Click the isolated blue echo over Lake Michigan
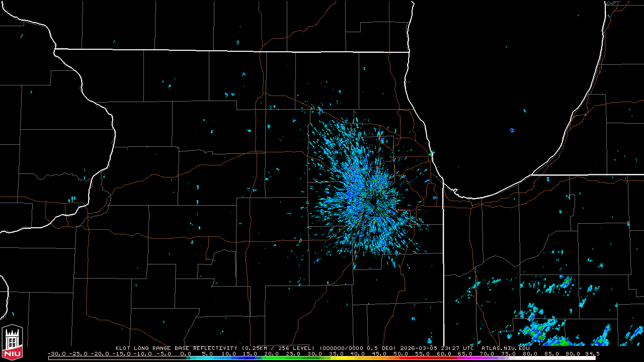 tap(512, 130)
